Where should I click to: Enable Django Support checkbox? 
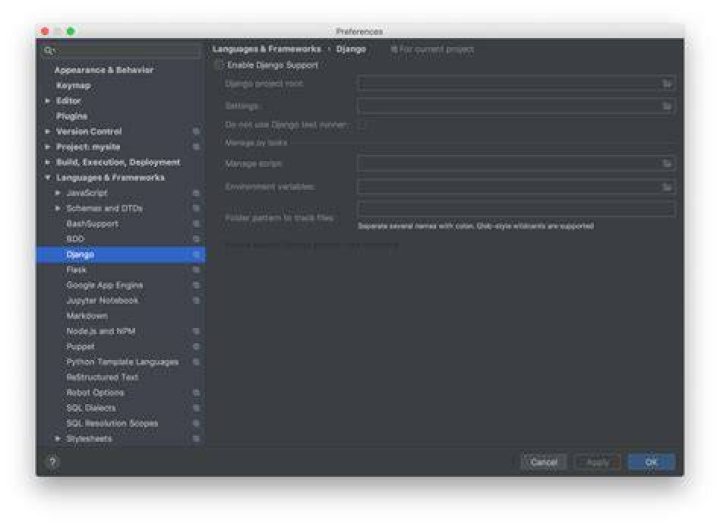point(219,65)
